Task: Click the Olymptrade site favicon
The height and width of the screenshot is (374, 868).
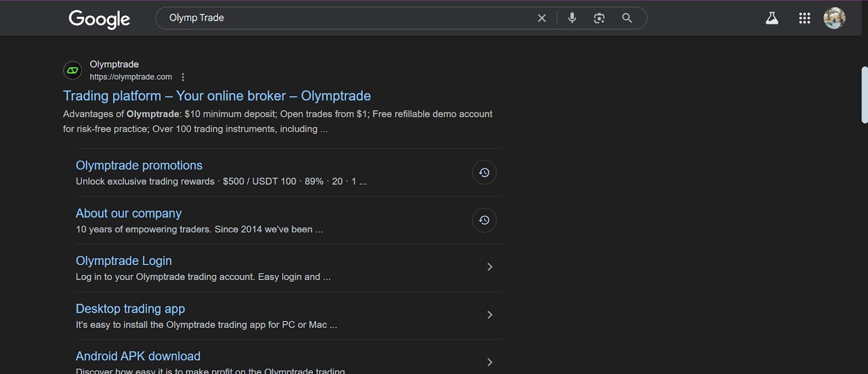Action: coord(73,70)
